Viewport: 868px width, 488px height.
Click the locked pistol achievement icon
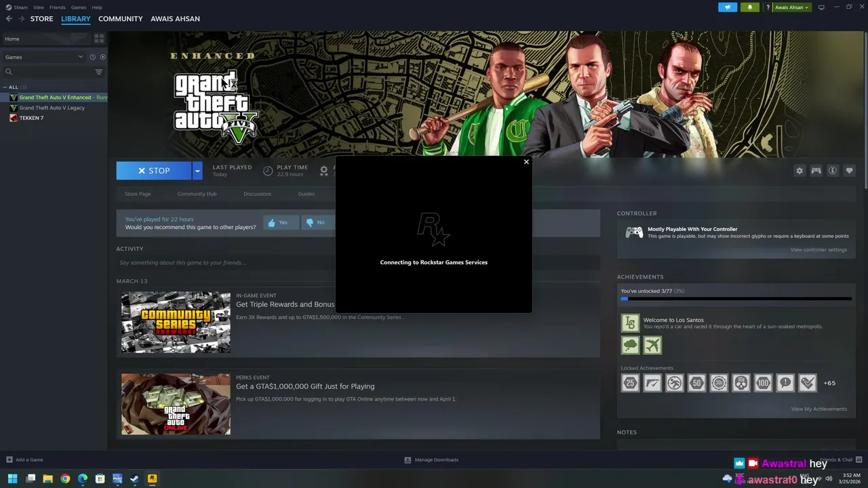(x=652, y=383)
